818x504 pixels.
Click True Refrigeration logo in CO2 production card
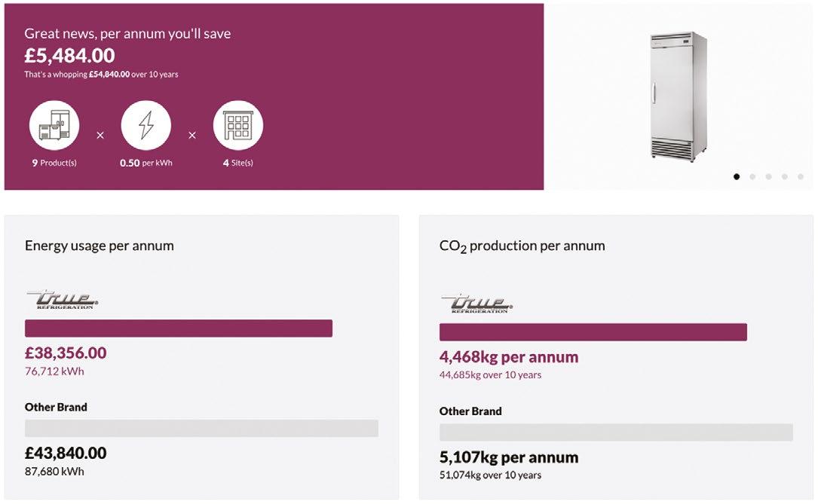(477, 304)
